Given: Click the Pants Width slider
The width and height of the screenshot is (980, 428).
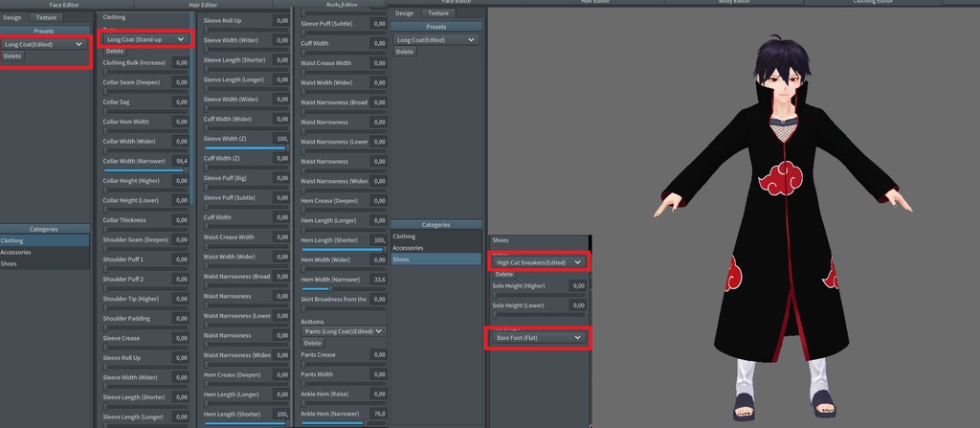Looking at the screenshot, I should 344,384.
